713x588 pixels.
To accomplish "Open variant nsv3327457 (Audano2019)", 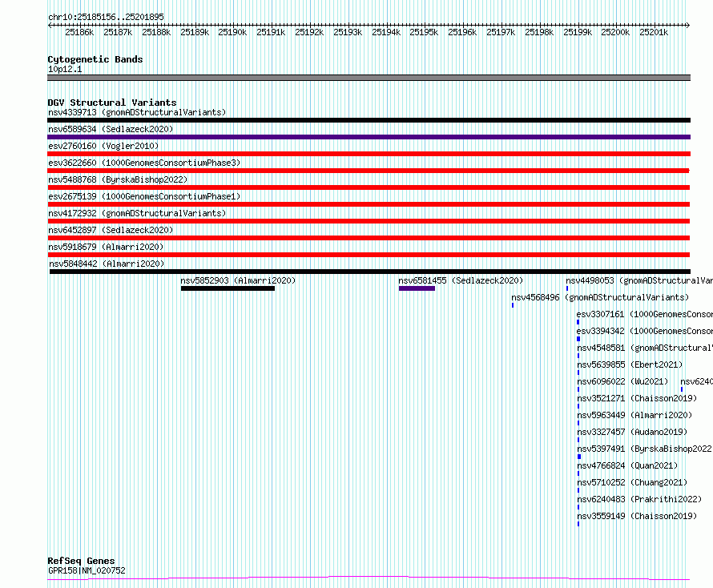I will (632, 432).
